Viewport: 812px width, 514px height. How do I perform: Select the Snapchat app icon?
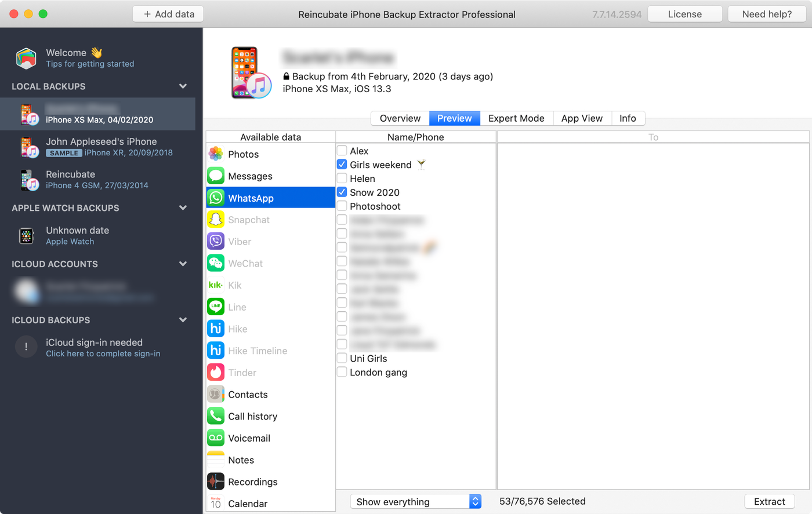pos(215,220)
